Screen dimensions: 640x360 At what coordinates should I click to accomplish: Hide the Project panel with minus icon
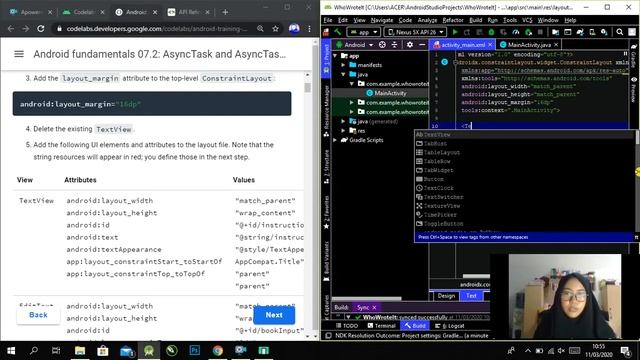coord(422,44)
